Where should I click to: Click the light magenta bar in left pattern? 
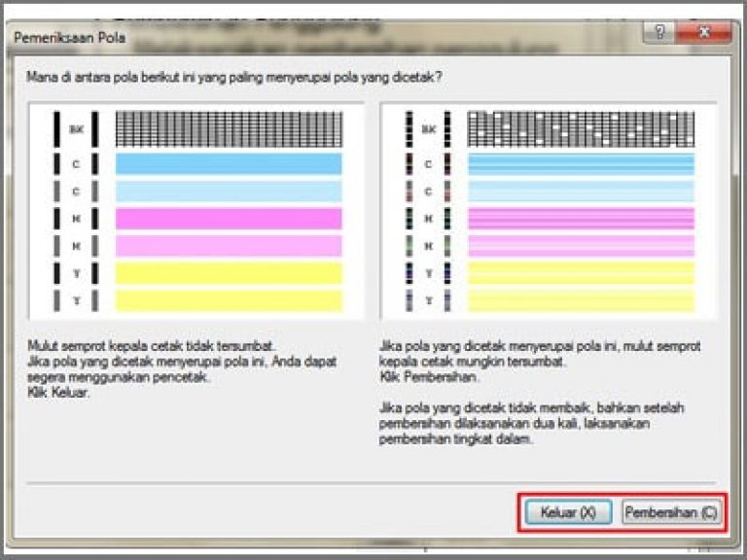click(x=229, y=246)
